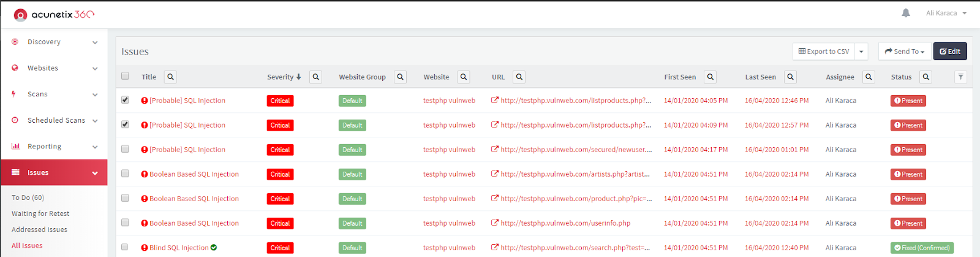Click the notifications bell icon
This screenshot has width=980, height=257.
point(905,13)
